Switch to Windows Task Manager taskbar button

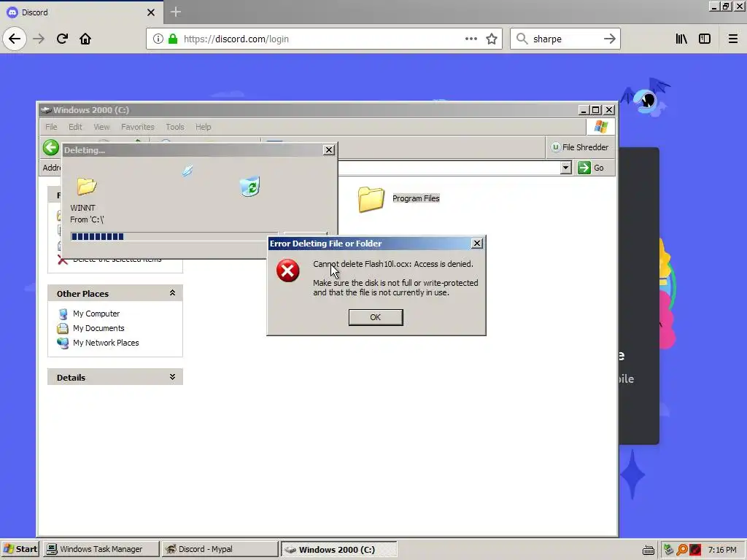pyautogui.click(x=101, y=549)
